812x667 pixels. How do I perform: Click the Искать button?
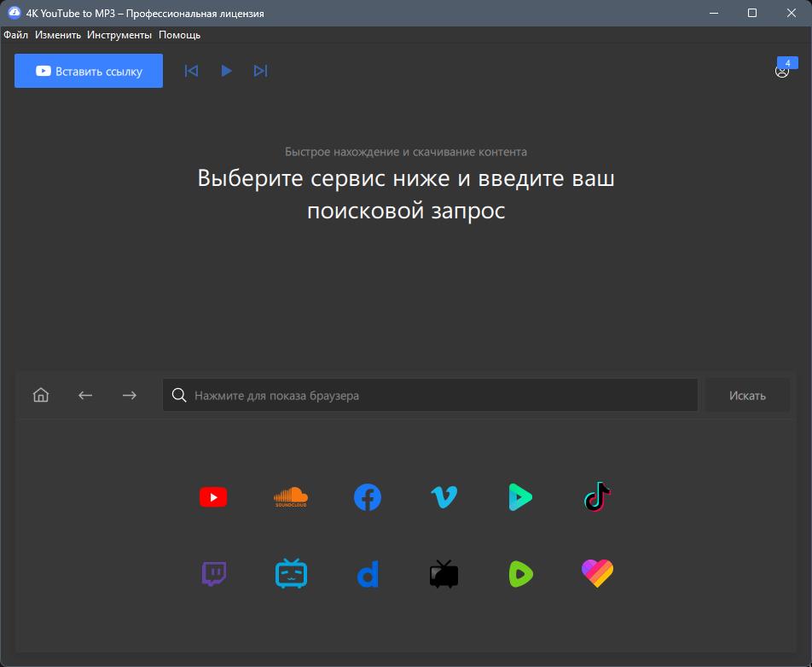(747, 395)
